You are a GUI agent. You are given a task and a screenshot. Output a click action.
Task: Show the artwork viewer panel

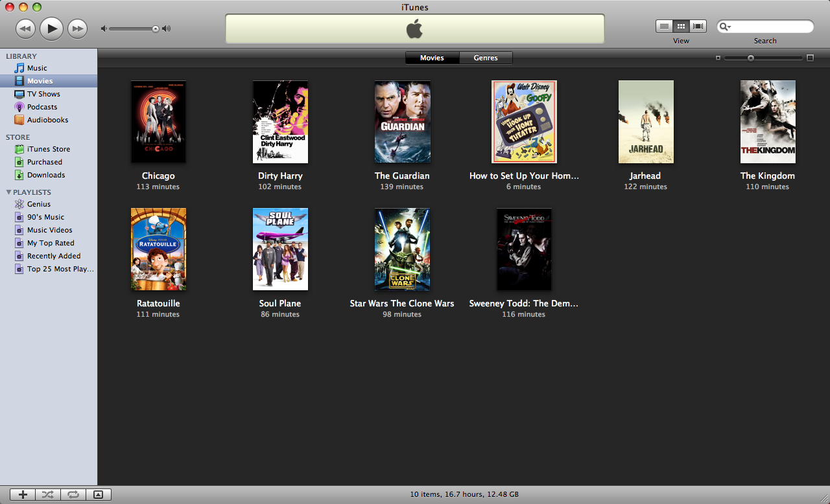point(99,494)
